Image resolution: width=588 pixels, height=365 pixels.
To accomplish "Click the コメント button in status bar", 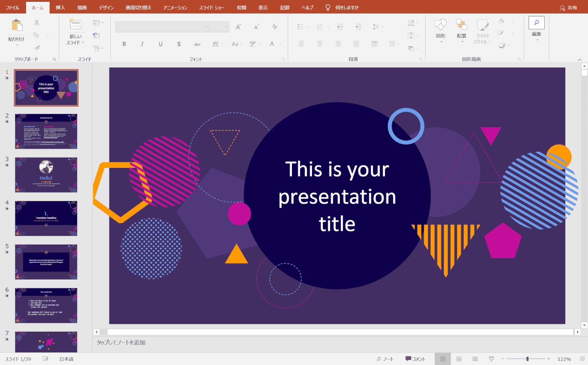I will click(416, 359).
